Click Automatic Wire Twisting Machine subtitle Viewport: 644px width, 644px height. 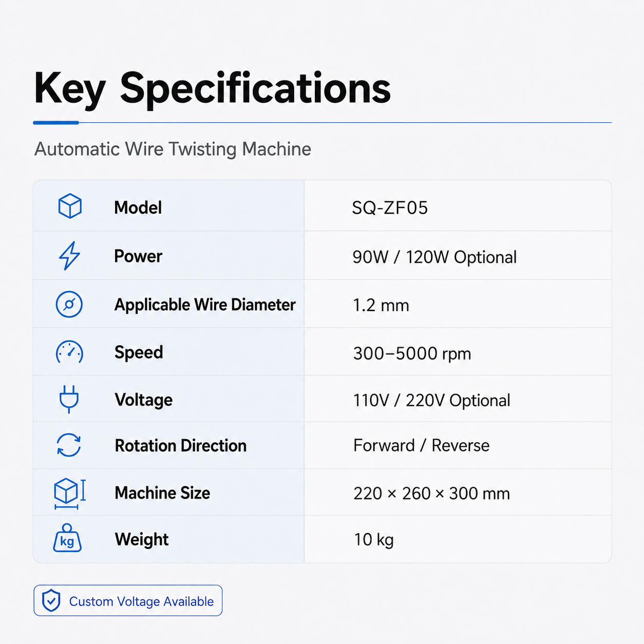coord(173,149)
